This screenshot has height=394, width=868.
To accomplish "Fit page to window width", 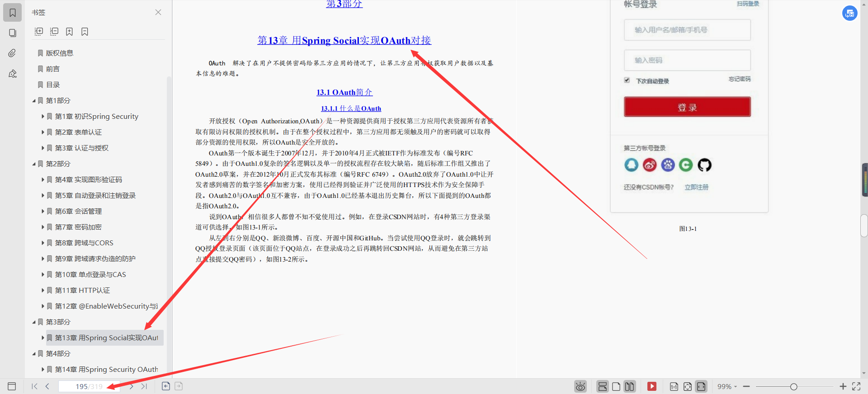I will [701, 386].
